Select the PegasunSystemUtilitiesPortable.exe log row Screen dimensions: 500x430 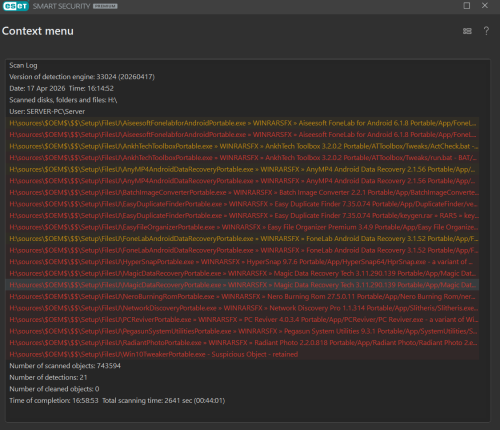pos(242,331)
